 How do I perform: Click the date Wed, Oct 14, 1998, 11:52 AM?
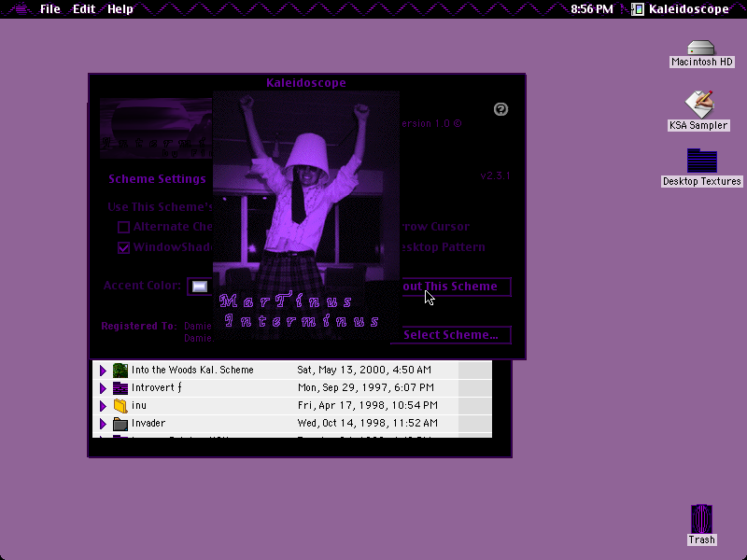367,423
